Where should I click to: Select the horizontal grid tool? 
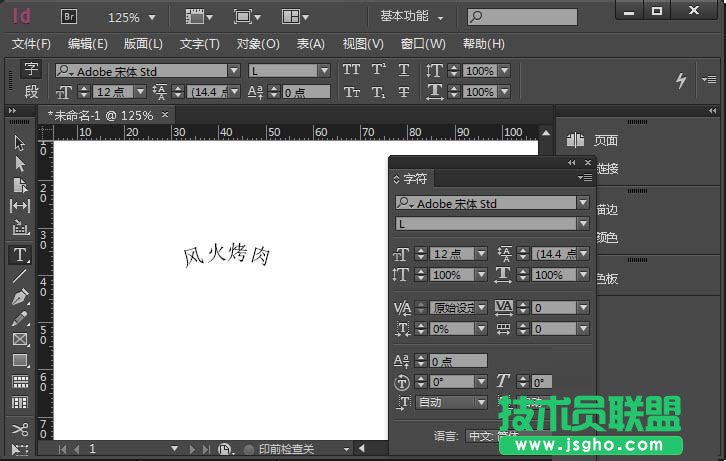coord(19,381)
